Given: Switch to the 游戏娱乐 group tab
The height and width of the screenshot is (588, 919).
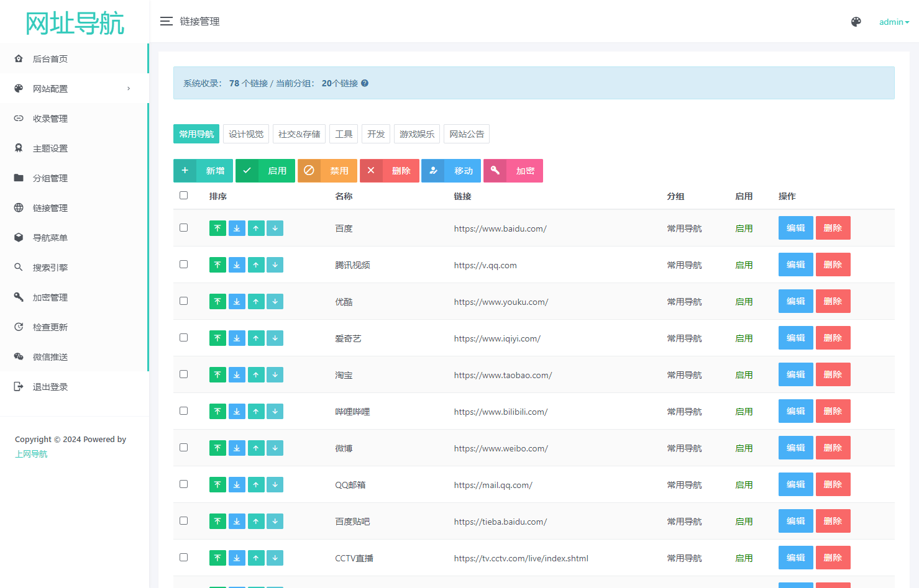Looking at the screenshot, I should pyautogui.click(x=417, y=134).
